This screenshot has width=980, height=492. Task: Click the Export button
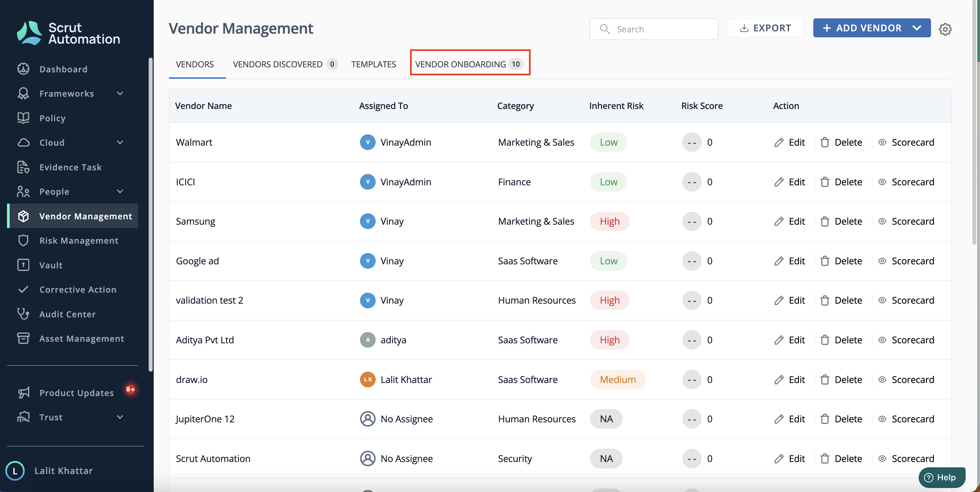765,28
